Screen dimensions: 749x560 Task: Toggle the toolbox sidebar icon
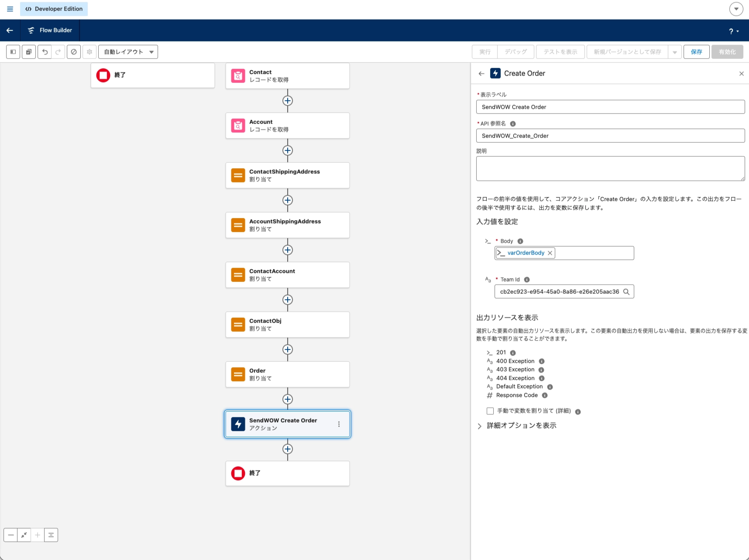pyautogui.click(x=13, y=52)
